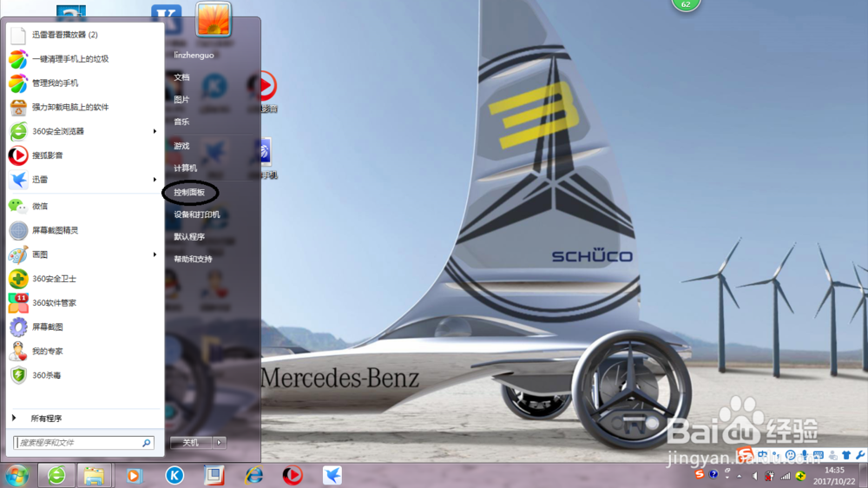The height and width of the screenshot is (488, 868).
Task: Launch 一键清理手机上的垃圾
Action: coord(83,59)
